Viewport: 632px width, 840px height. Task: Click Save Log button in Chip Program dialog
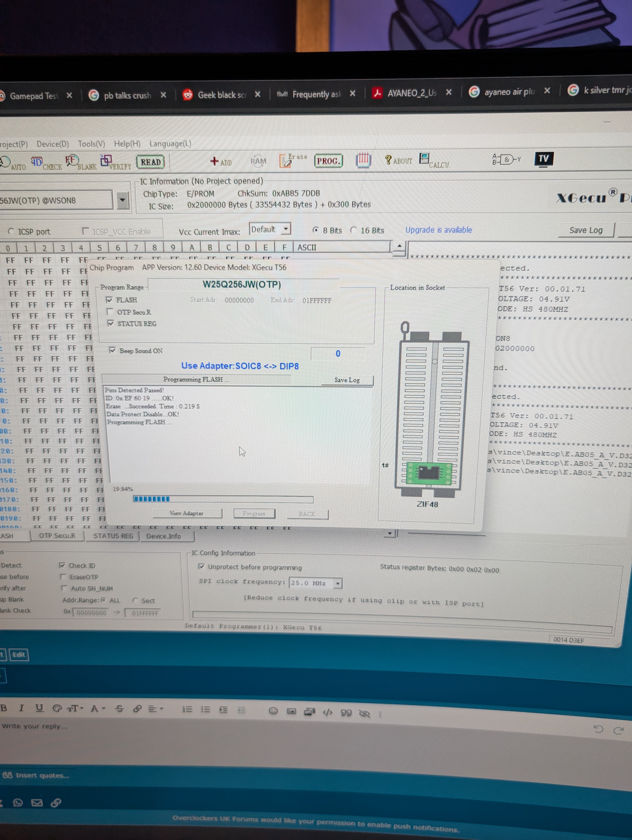pyautogui.click(x=347, y=380)
